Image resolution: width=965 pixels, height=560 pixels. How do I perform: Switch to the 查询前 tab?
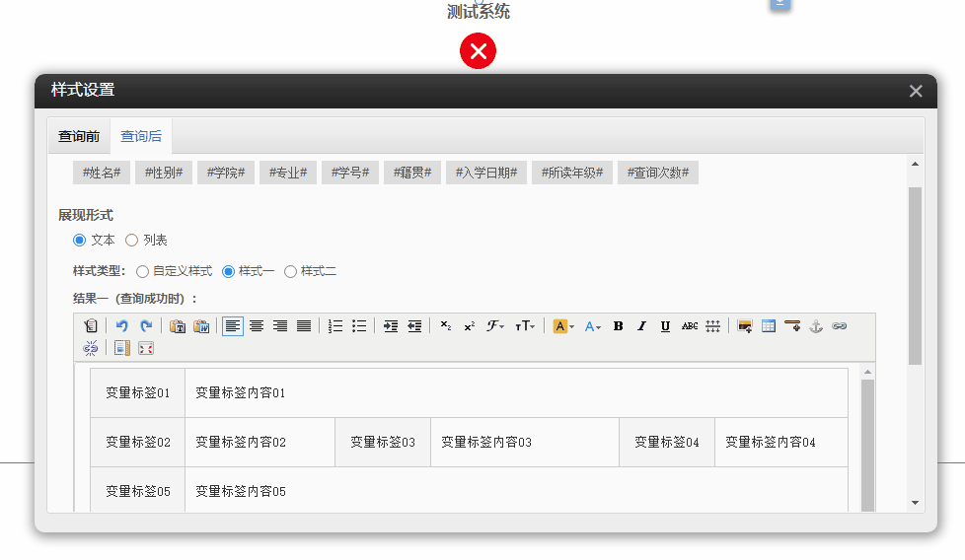click(79, 136)
